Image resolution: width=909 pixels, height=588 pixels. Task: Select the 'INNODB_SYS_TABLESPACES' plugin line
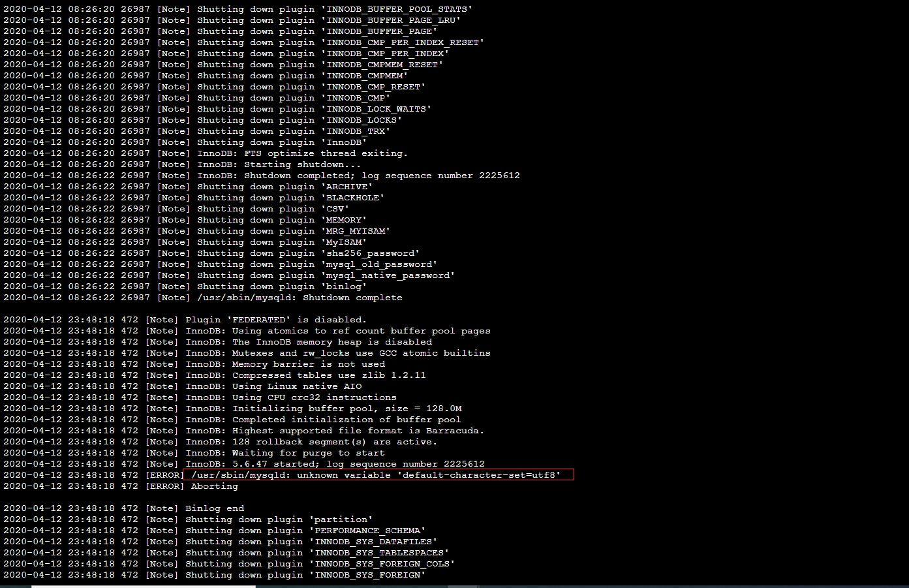[x=226, y=553]
